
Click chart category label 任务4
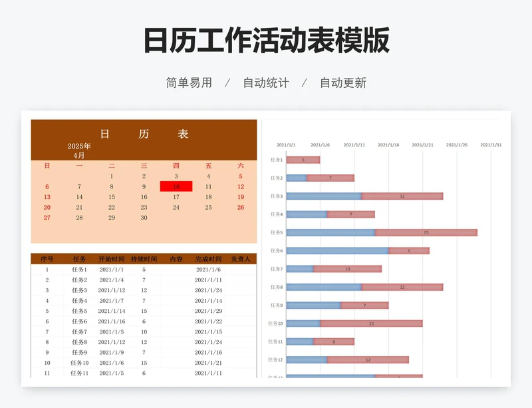(277, 214)
